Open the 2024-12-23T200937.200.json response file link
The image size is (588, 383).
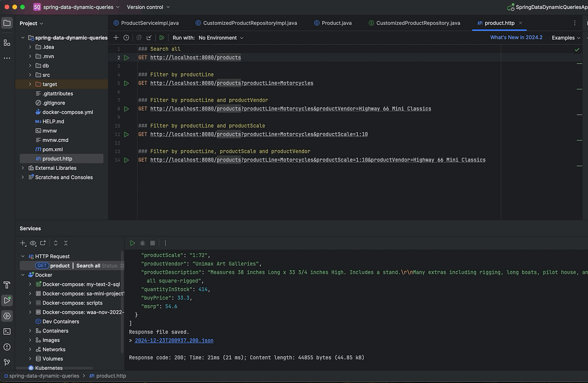[174, 340]
